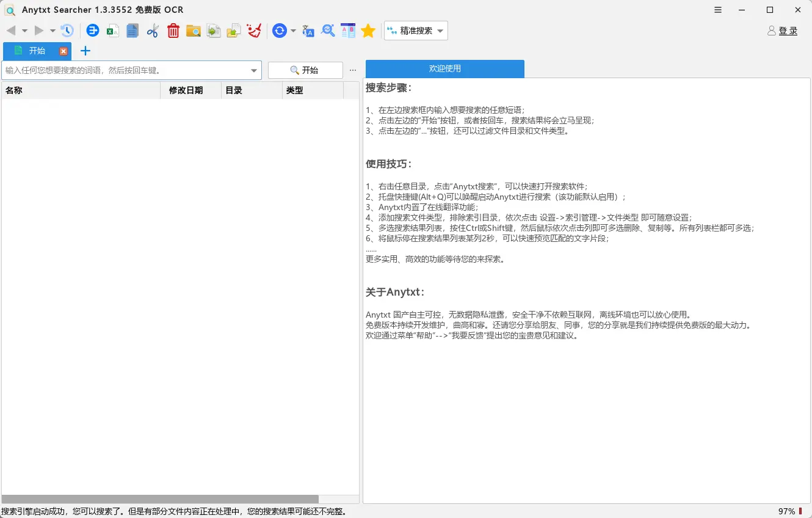
Task: Click the blue refresh index icon
Action: (x=280, y=31)
